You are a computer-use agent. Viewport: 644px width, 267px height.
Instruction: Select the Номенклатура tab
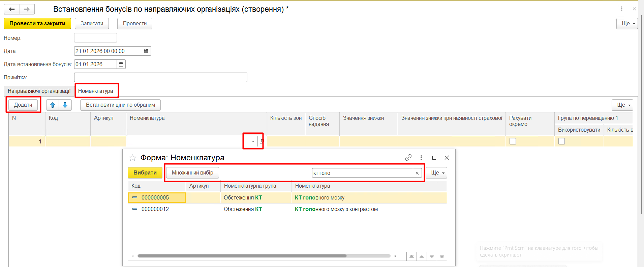[96, 91]
